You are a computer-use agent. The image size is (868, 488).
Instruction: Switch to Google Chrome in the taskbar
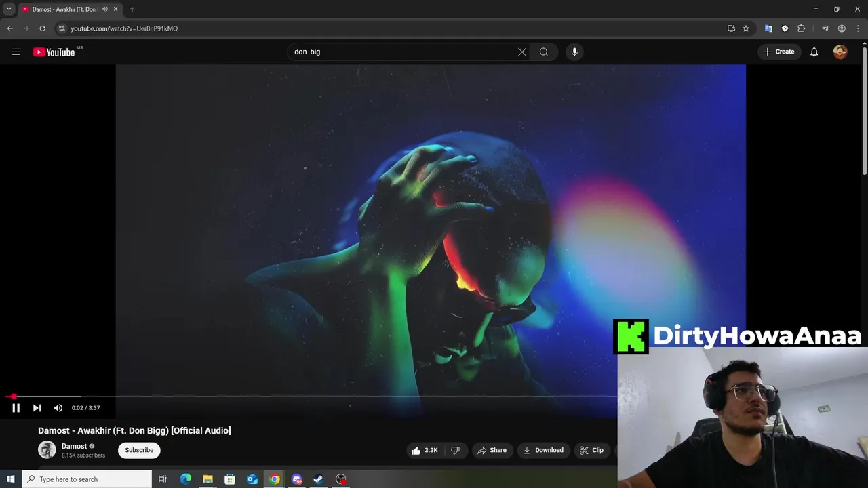coord(275,479)
